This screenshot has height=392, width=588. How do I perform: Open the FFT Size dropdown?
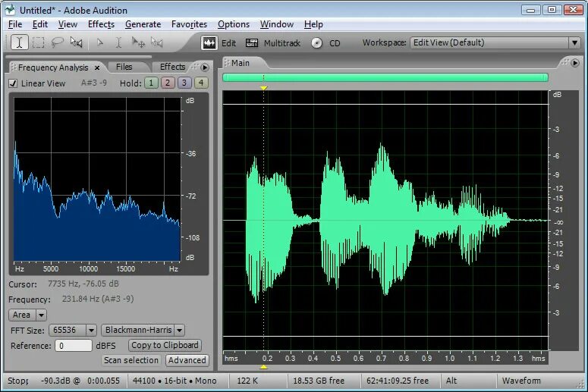tap(91, 330)
